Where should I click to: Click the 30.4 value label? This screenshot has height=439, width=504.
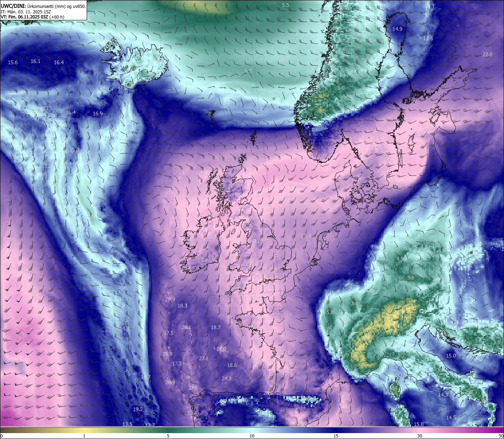pyautogui.click(x=192, y=413)
